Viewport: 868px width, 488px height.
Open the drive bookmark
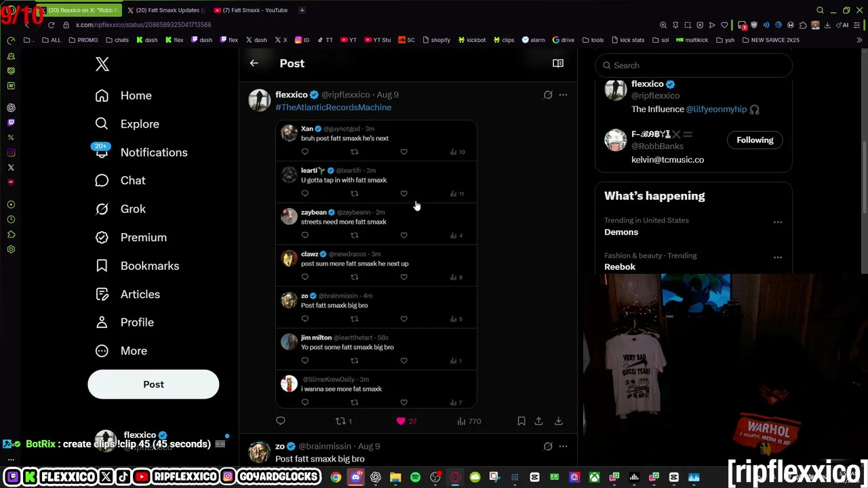(564, 40)
